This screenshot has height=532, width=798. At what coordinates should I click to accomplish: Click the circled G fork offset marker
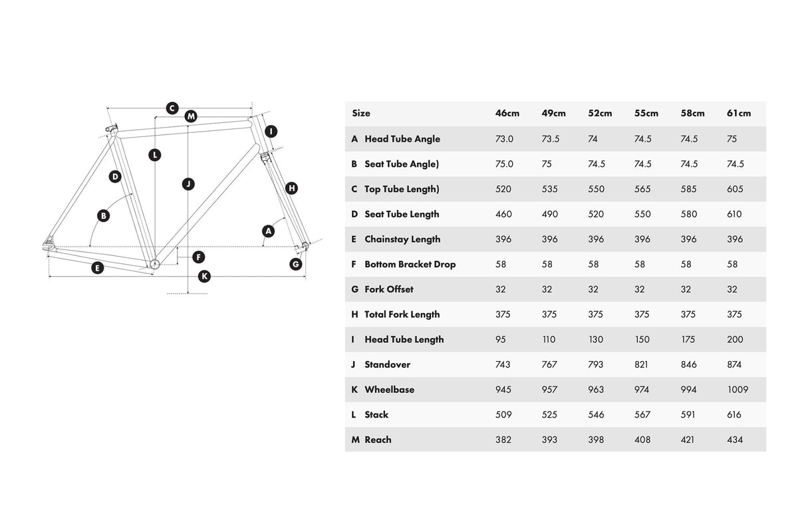pyautogui.click(x=296, y=264)
